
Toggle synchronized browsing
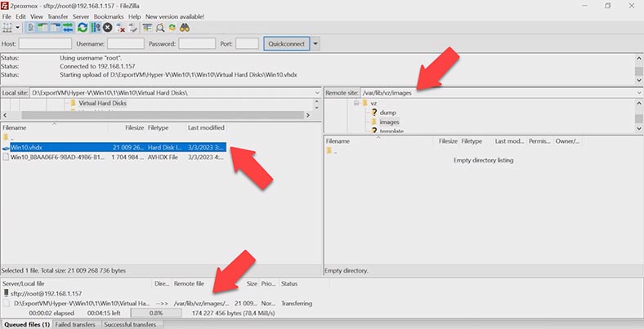[172, 28]
